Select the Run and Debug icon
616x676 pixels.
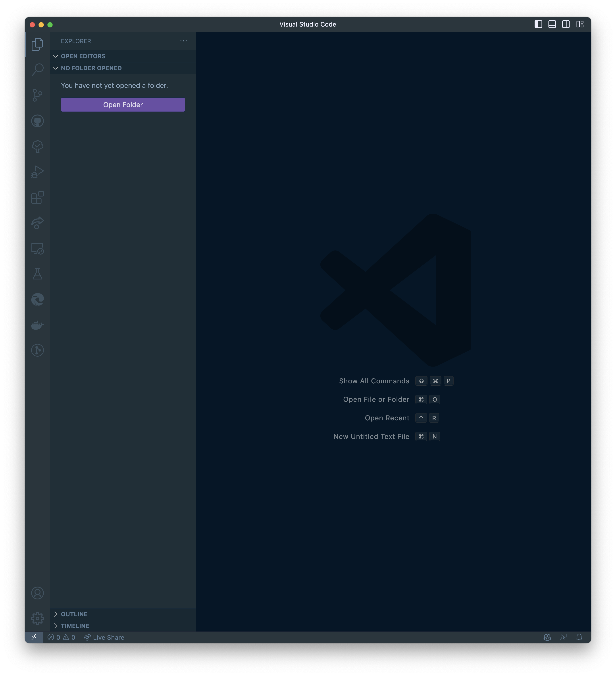click(37, 172)
